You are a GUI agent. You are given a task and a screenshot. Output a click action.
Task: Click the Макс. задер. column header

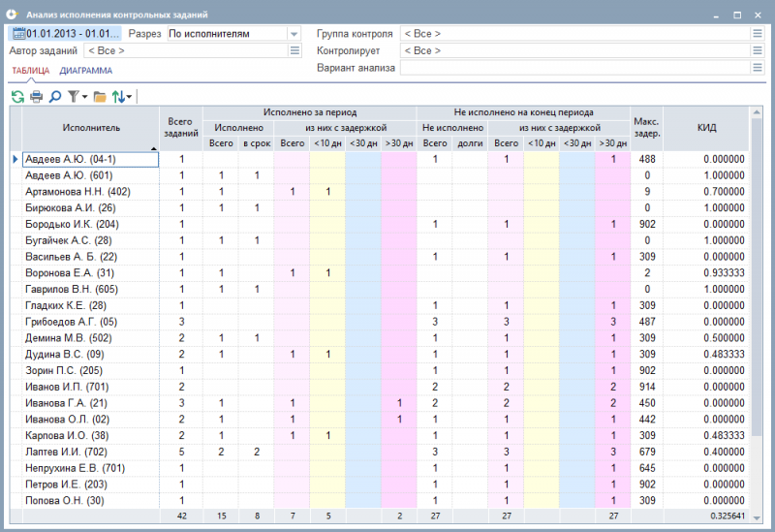647,128
